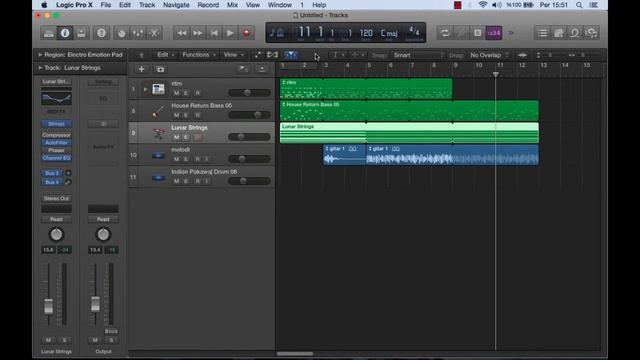Click the Lunar Strings instrument icon
Image resolution: width=640 pixels, height=360 pixels.
(158, 133)
